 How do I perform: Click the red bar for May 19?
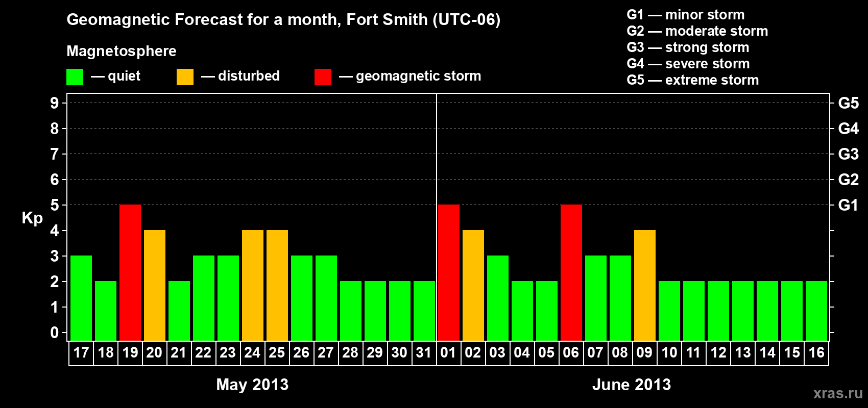point(130,273)
